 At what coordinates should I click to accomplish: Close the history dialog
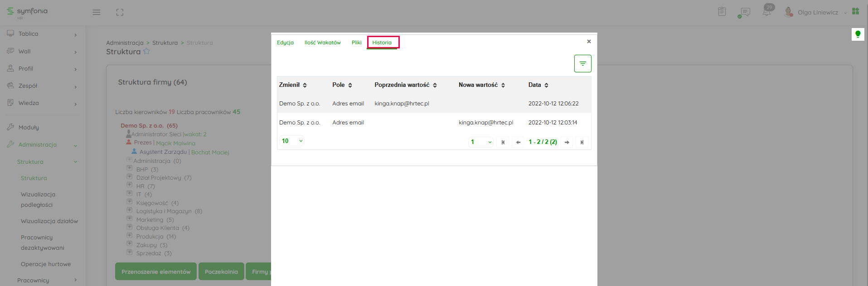589,42
